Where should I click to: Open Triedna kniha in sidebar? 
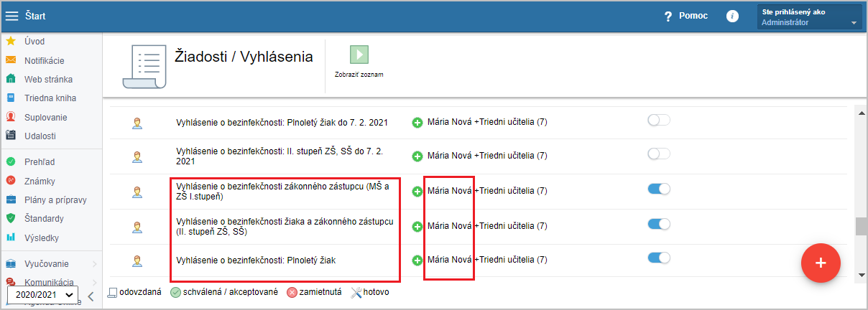(x=50, y=98)
